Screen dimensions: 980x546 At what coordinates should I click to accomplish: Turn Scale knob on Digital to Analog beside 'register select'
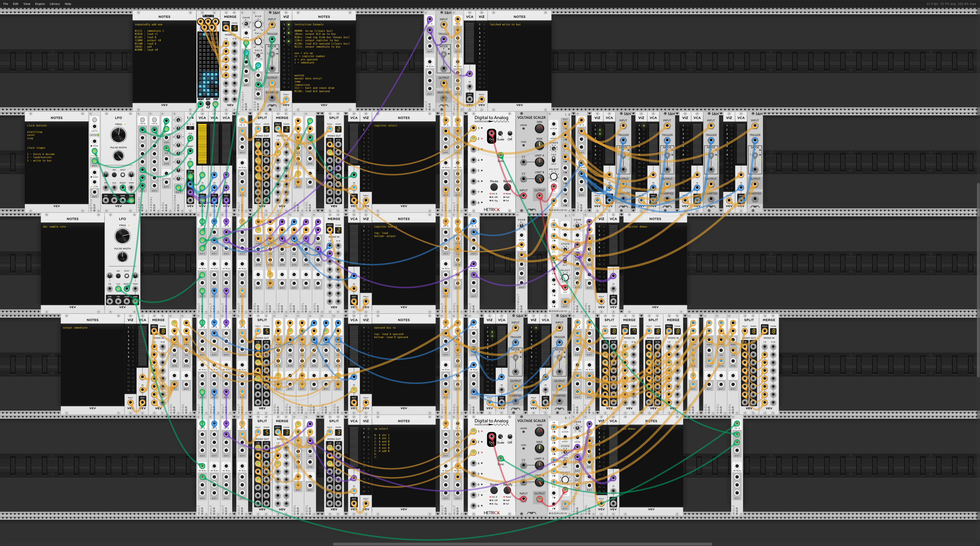(501, 133)
